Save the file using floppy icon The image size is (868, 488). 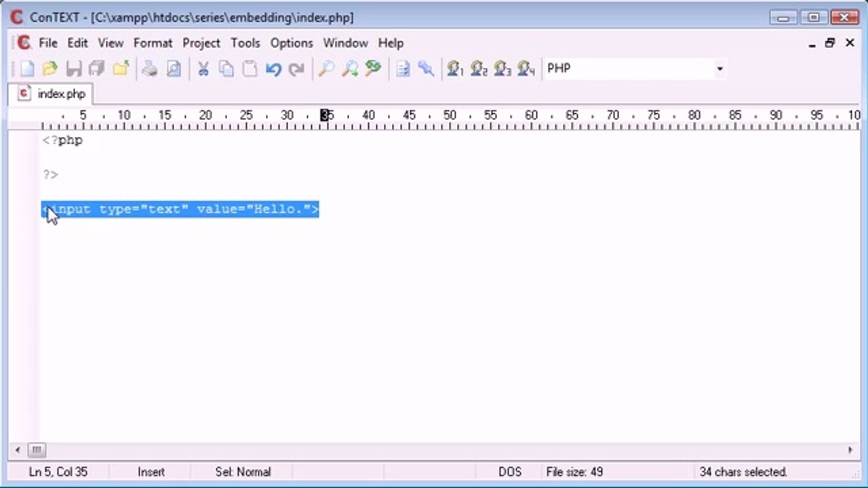pyautogui.click(x=74, y=68)
